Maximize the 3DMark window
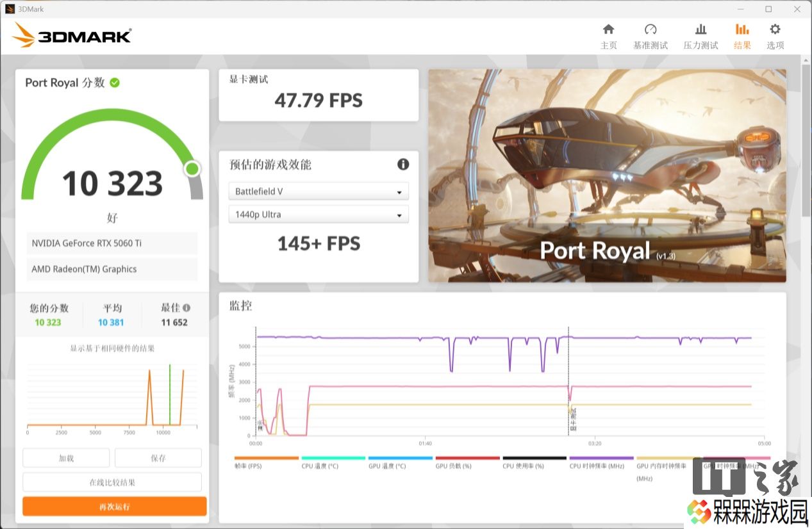The height and width of the screenshot is (529, 812). [768, 9]
